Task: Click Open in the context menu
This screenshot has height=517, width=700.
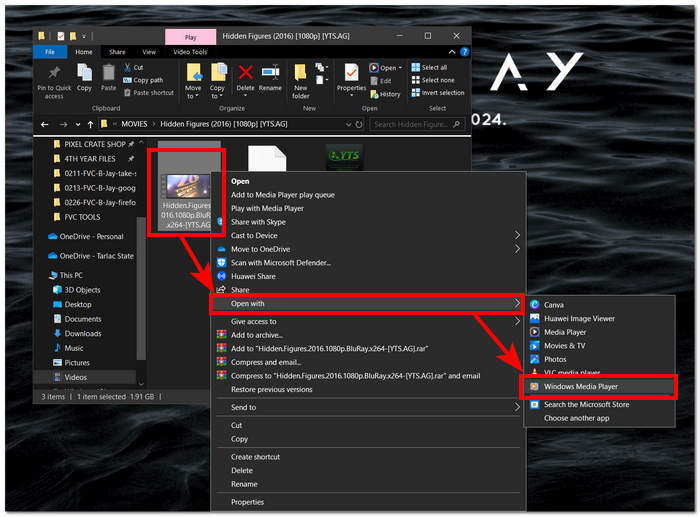Action: (240, 182)
